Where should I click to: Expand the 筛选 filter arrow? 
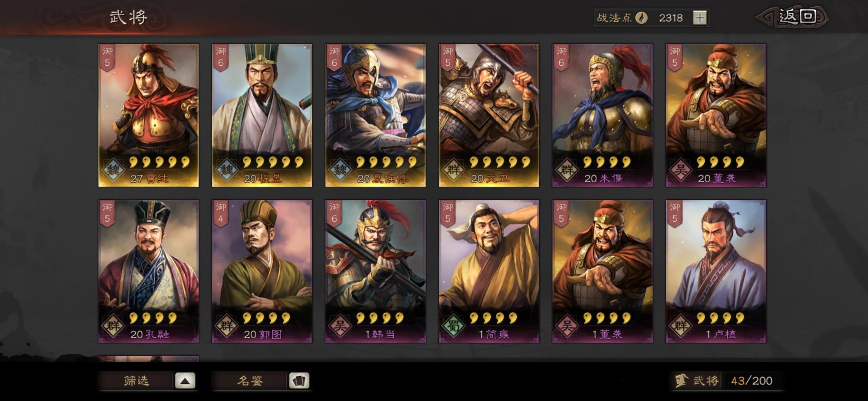click(185, 381)
